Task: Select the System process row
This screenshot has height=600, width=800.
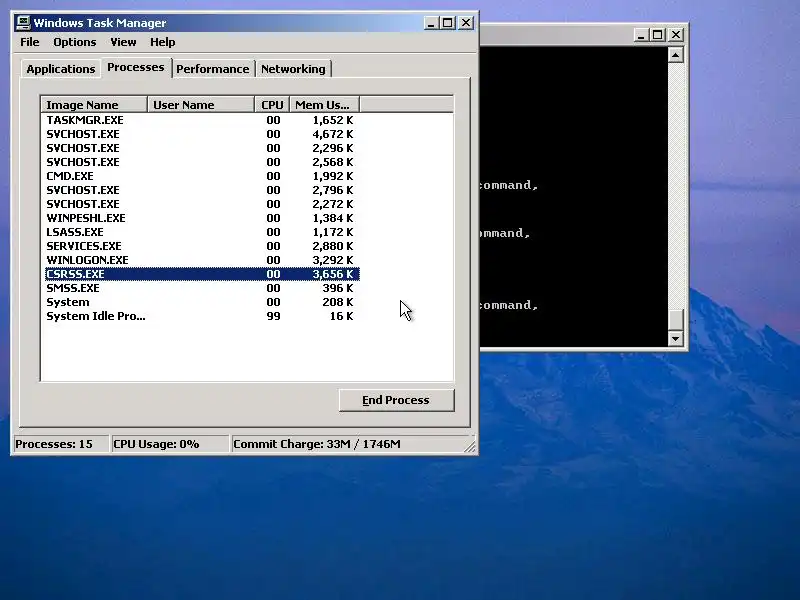Action: pos(202,302)
